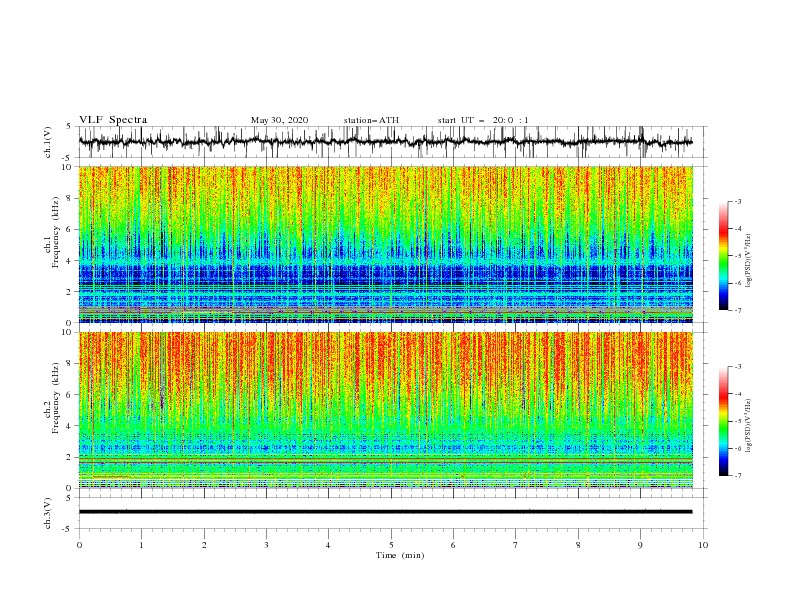Click the ch.1 color scale bar
This screenshot has width=792, height=612.
pyautogui.click(x=723, y=256)
